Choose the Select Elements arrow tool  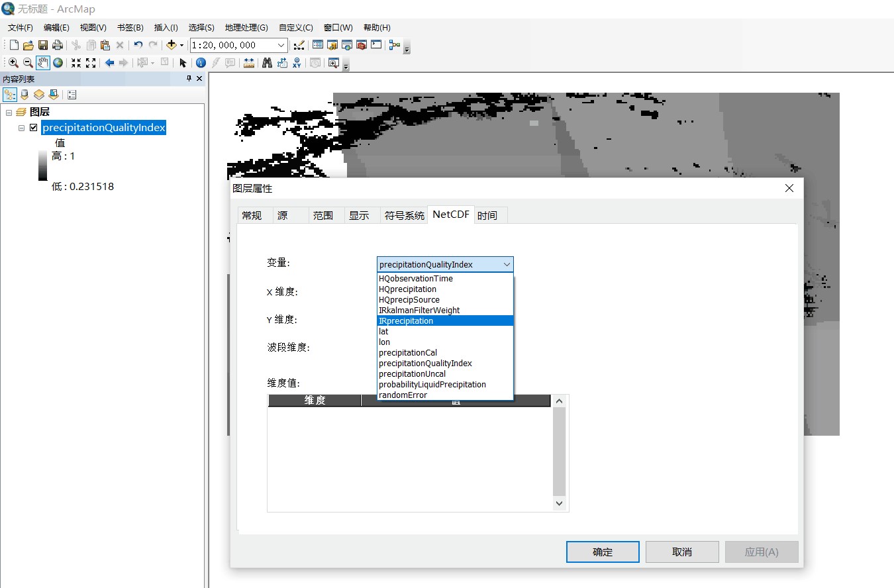tap(183, 63)
